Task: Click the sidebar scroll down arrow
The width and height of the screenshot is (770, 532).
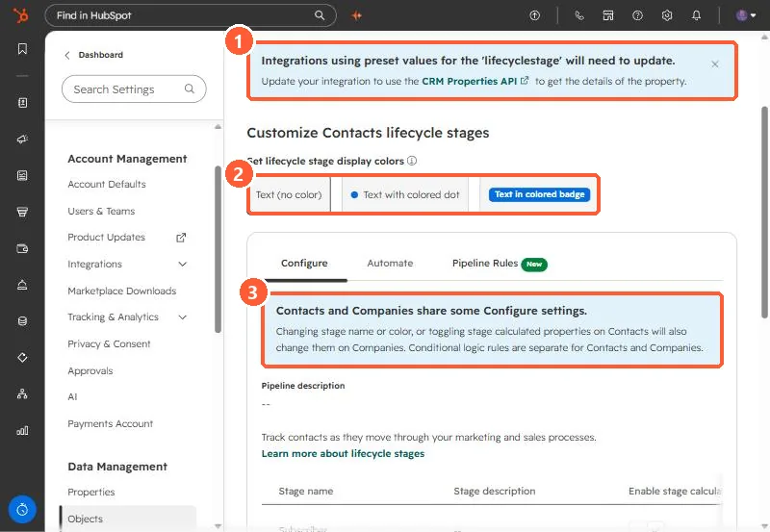Action: 218,526
